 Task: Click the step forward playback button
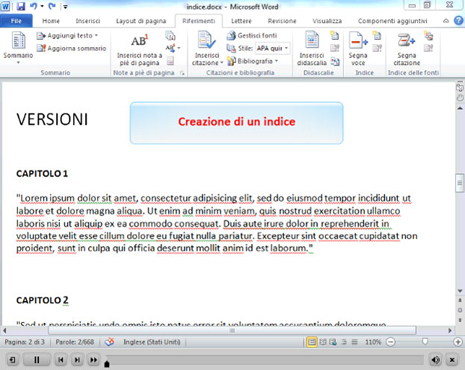click(x=77, y=360)
